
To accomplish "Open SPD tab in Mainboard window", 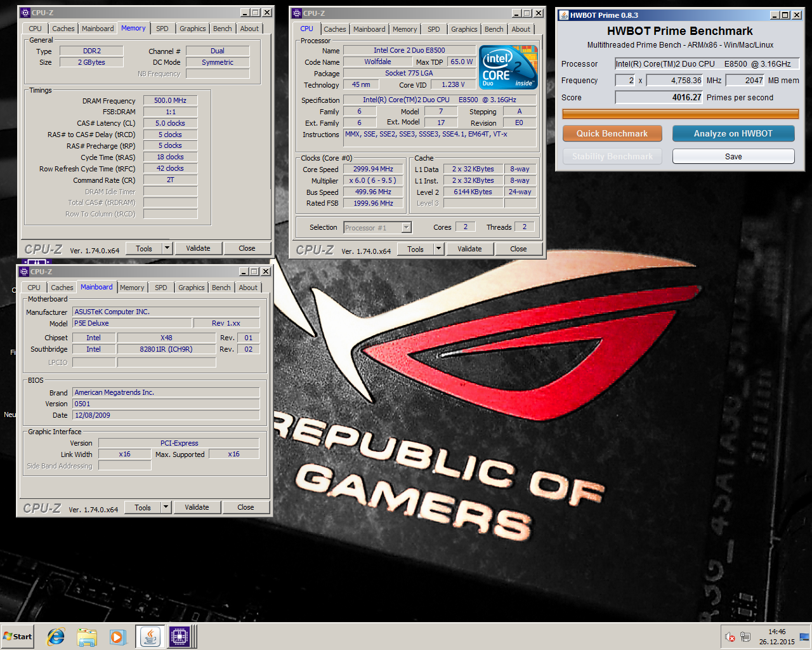I will [161, 288].
